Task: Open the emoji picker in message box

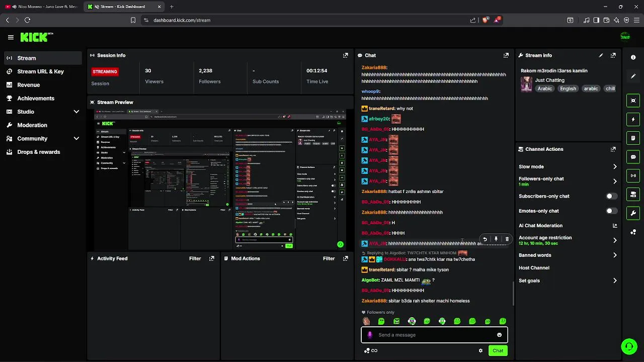Action: (499, 335)
